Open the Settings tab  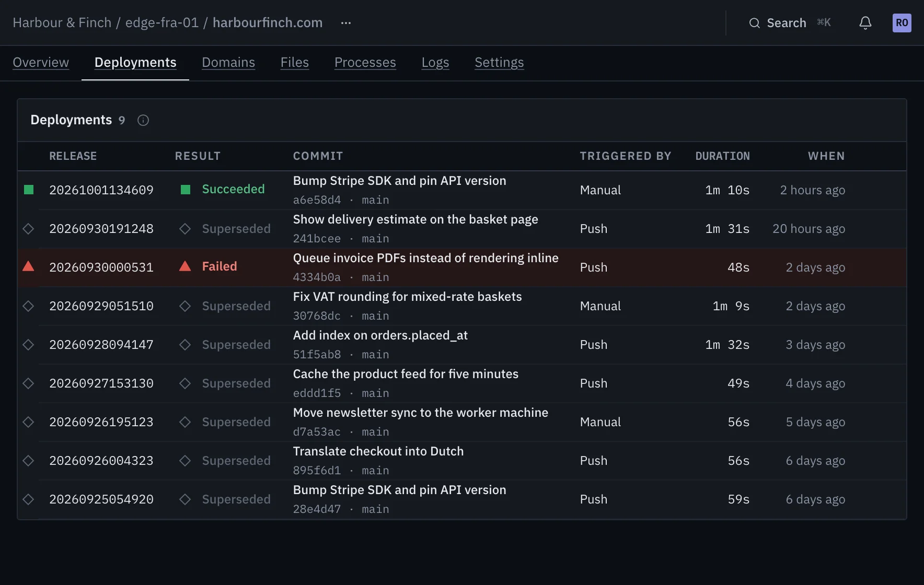click(x=499, y=62)
